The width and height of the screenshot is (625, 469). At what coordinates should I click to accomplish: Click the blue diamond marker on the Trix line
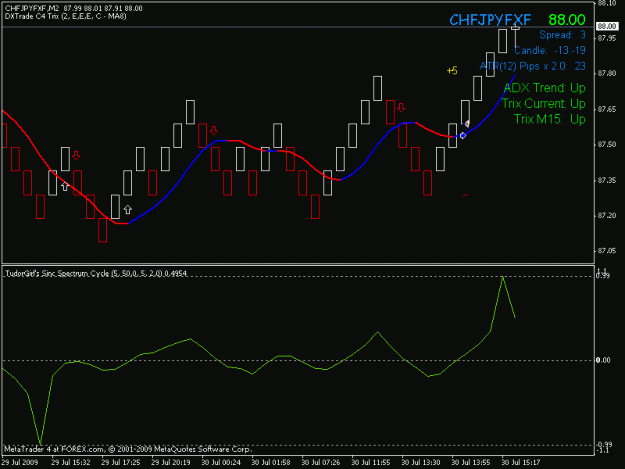463,136
